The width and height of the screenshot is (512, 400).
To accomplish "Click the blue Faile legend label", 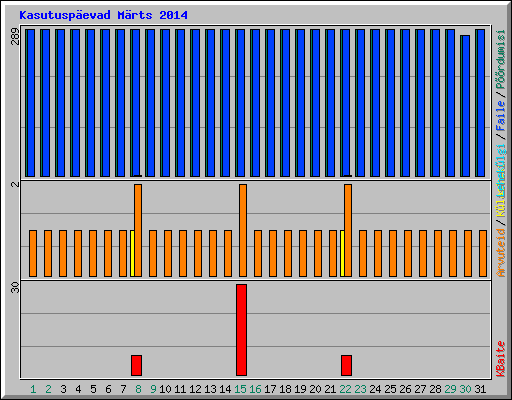I will coord(501,115).
